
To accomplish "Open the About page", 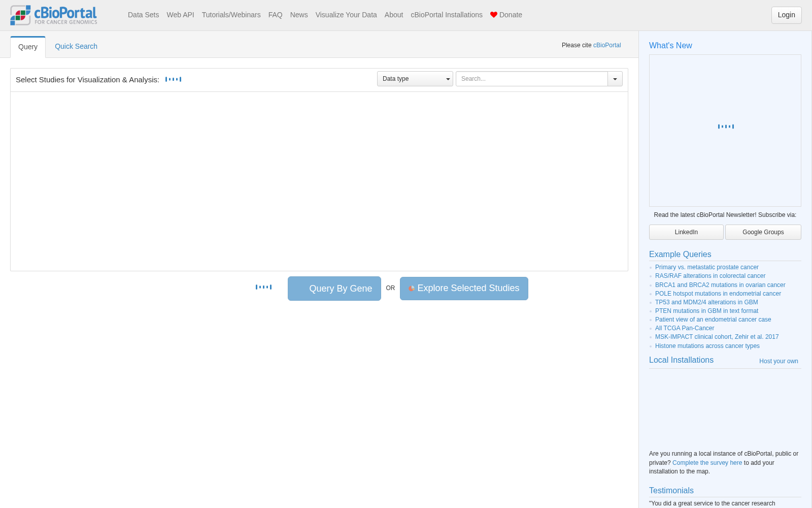I will click(x=393, y=15).
